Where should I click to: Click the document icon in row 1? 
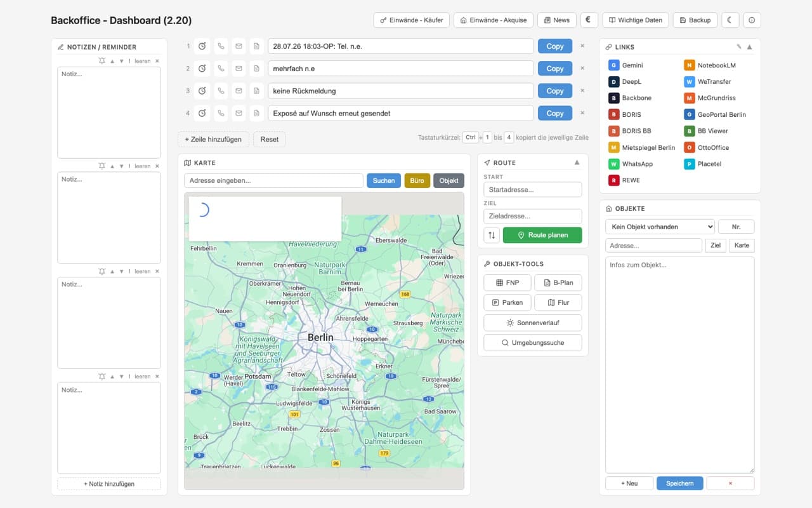256,46
